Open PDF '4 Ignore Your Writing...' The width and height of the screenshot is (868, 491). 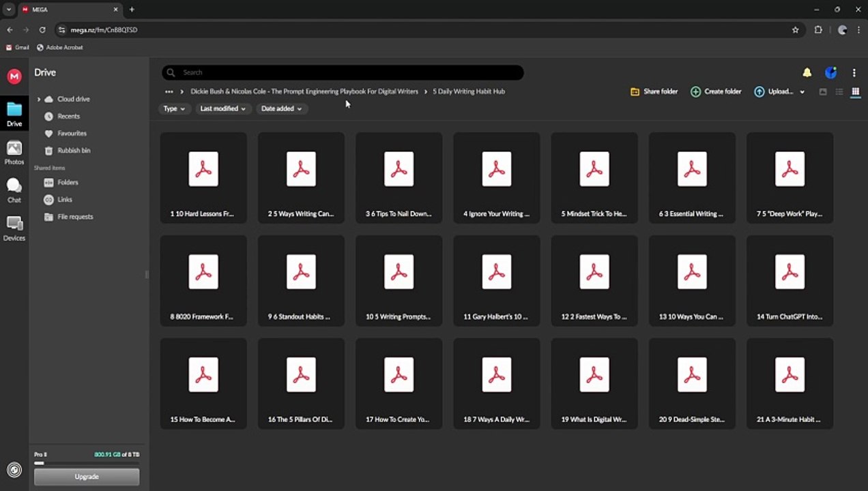point(496,177)
